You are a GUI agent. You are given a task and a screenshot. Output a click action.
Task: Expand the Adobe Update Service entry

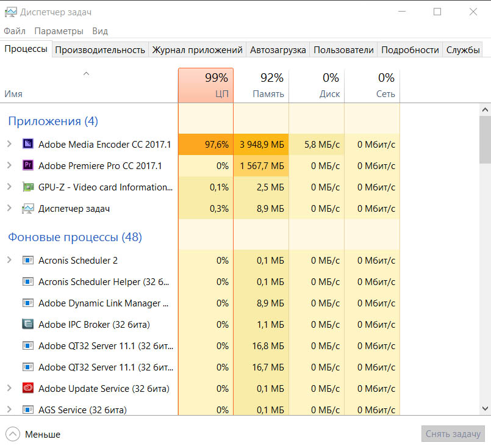[9, 388]
